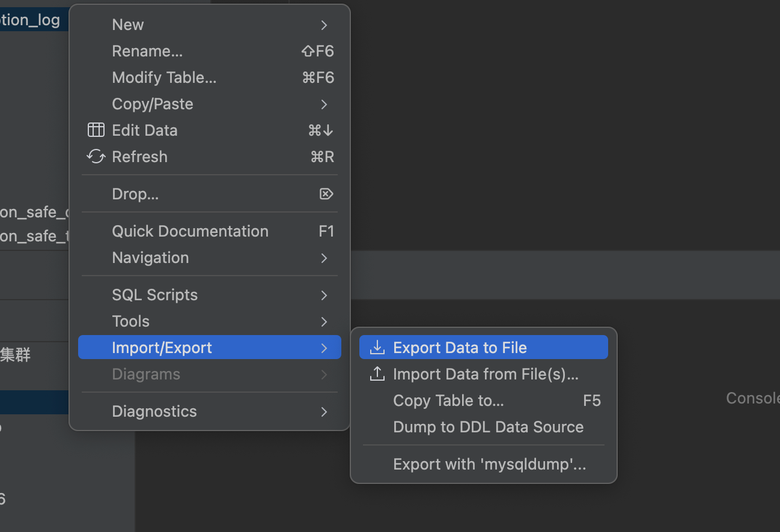Screen dimensions: 780x532
Task: Select Import Data from File(s)... entry
Action: (x=486, y=374)
